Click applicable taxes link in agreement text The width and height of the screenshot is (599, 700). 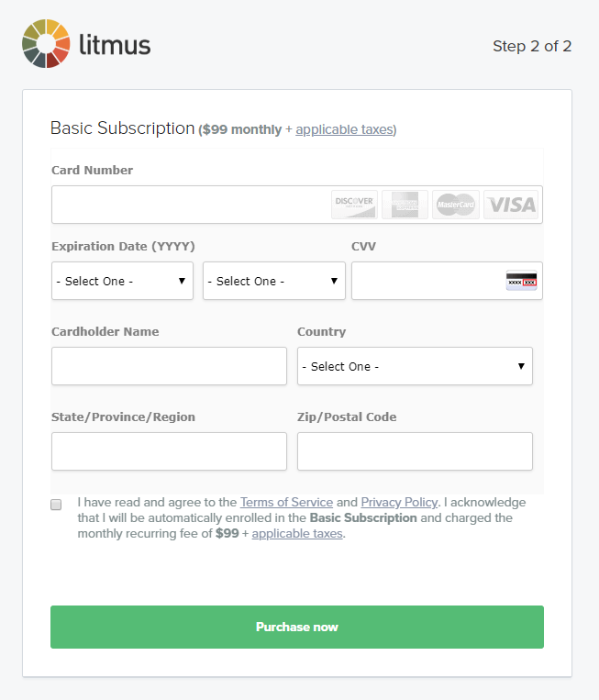point(297,533)
